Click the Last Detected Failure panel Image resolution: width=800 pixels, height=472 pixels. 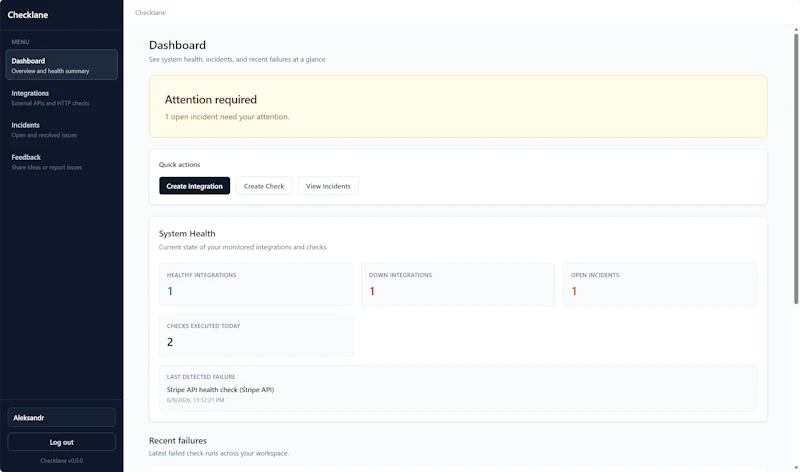pyautogui.click(x=458, y=388)
